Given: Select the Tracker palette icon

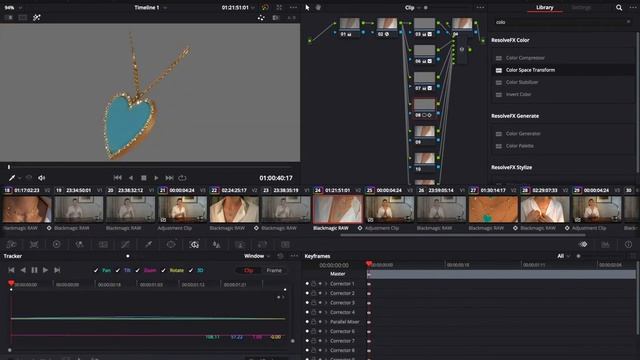Looking at the screenshot, I should coord(194,244).
